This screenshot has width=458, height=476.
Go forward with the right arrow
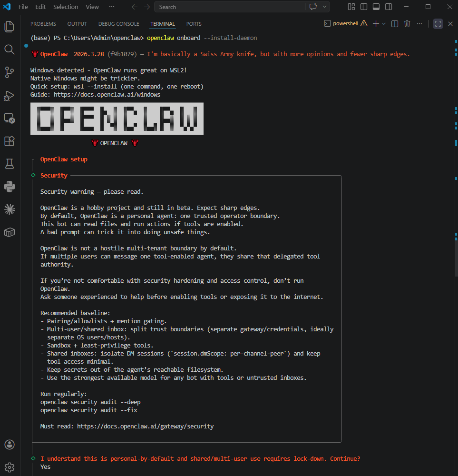click(147, 7)
